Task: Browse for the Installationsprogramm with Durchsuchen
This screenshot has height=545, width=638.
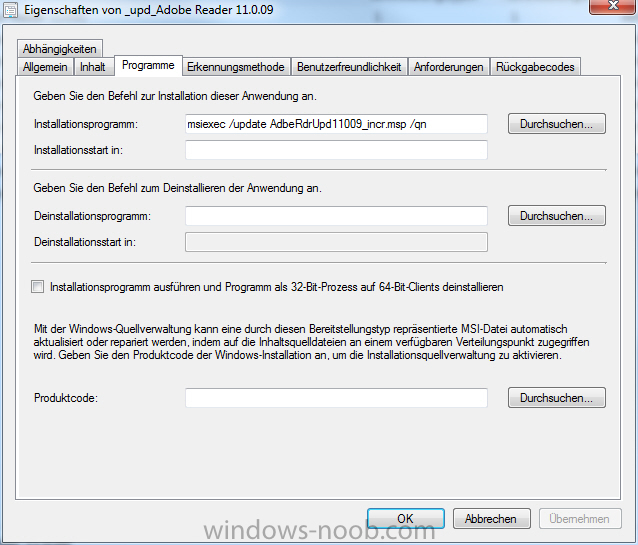Action: [x=557, y=124]
